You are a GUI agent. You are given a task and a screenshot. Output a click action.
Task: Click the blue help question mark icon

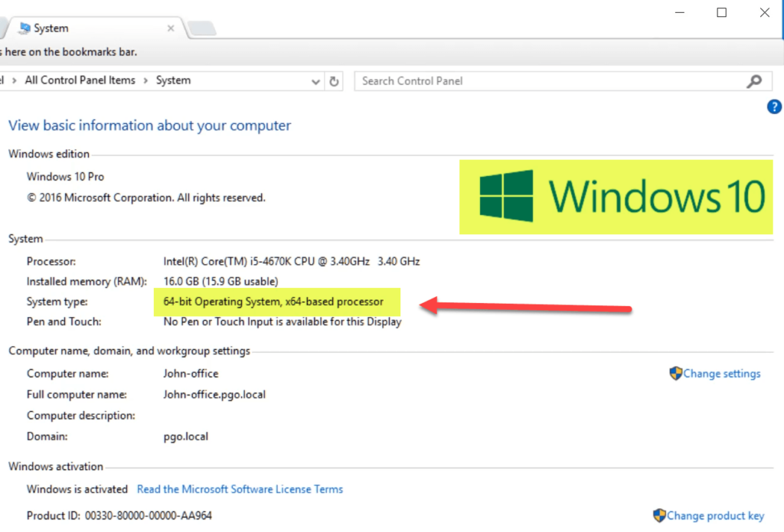(774, 107)
